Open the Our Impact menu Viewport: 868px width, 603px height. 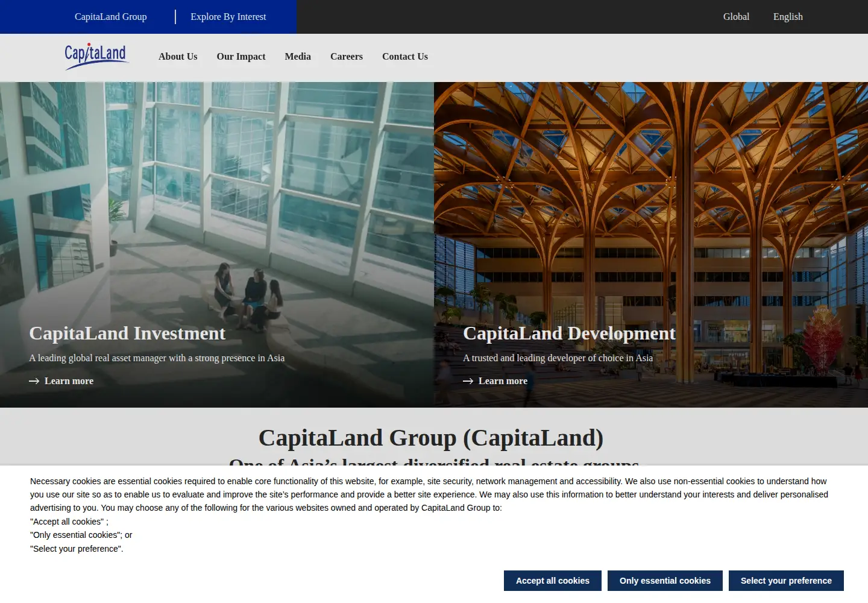[x=241, y=57]
